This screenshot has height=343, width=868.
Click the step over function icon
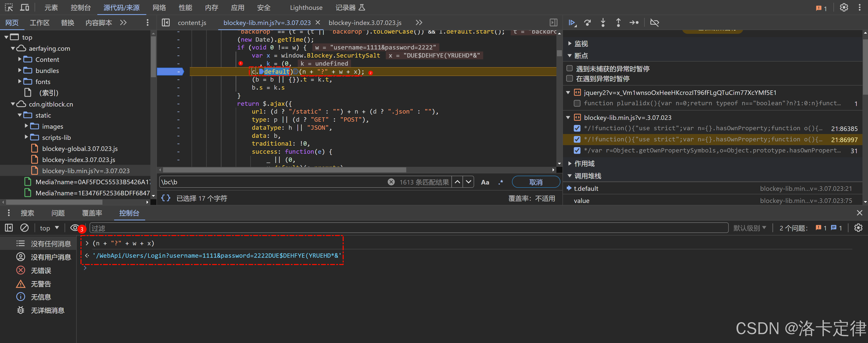[x=587, y=22]
